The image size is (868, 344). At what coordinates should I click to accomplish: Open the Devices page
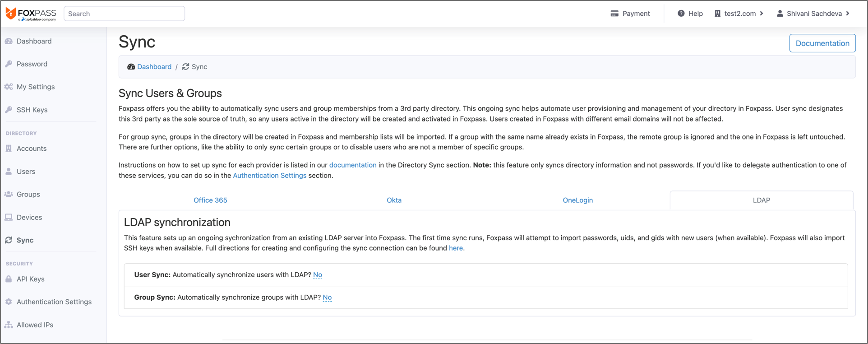(x=29, y=217)
